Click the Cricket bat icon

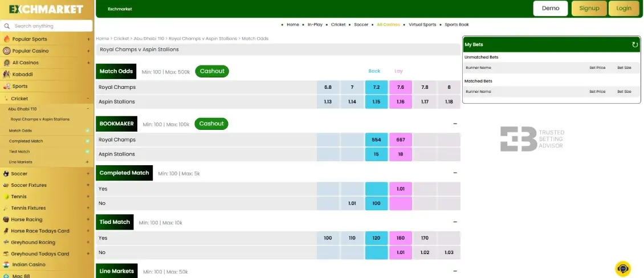click(6, 99)
